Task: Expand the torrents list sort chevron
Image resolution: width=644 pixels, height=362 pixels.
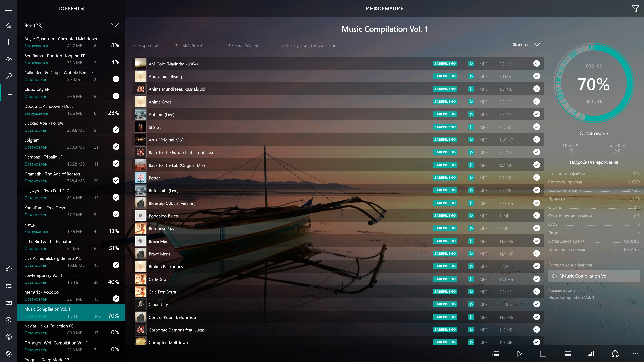Action: coord(116,25)
